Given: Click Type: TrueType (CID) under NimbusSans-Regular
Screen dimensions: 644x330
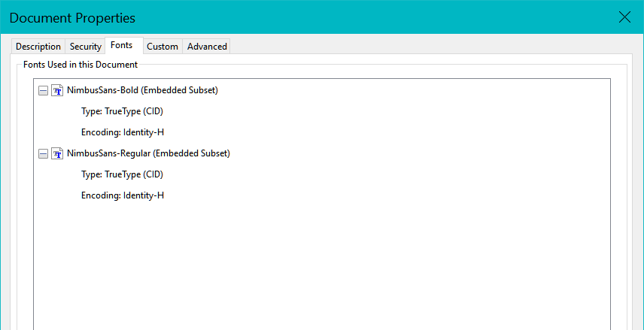Looking at the screenshot, I should coord(123,174).
